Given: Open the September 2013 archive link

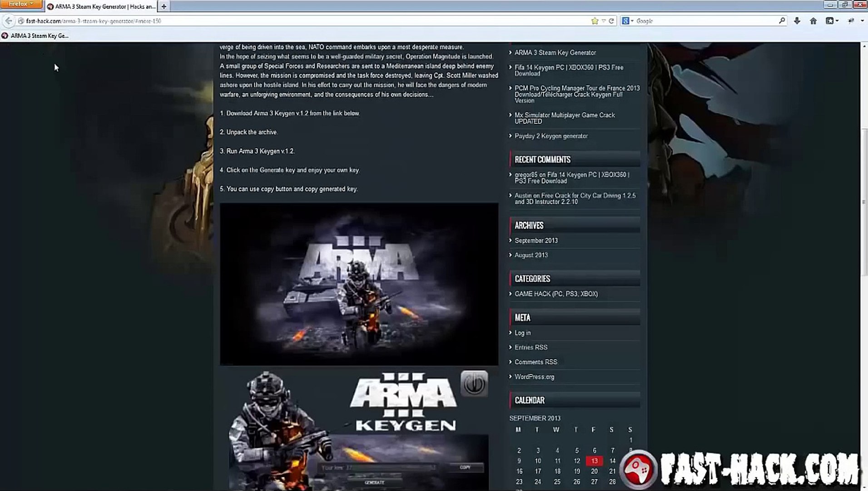Looking at the screenshot, I should 536,240.
